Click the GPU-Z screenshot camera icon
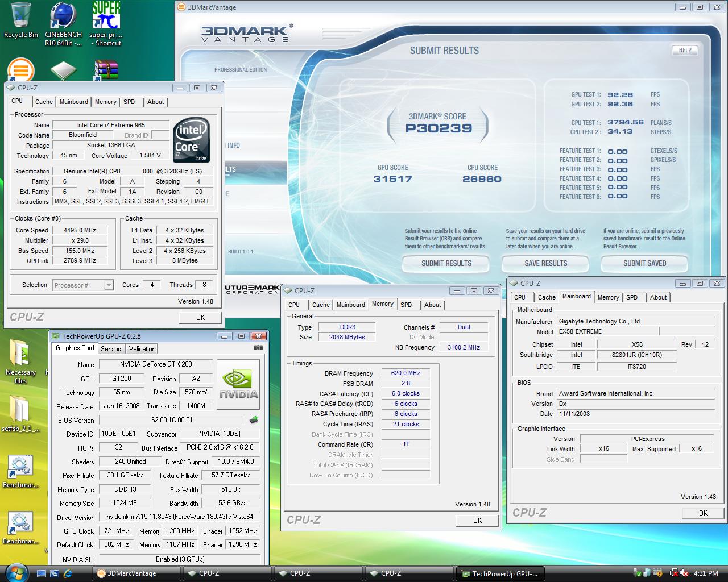Screen dimensions: 728x582 [x=258, y=348]
